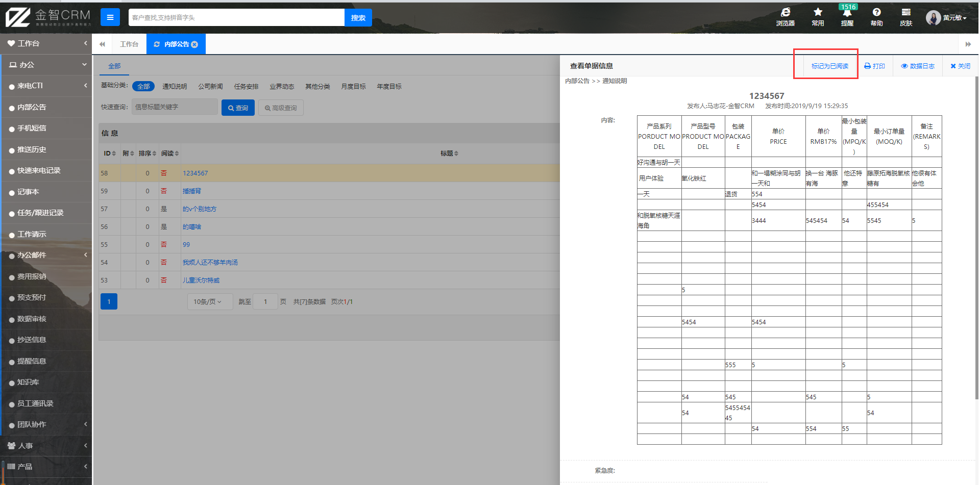Click the hamburger menu toggle button
980x485 pixels.
tap(110, 17)
